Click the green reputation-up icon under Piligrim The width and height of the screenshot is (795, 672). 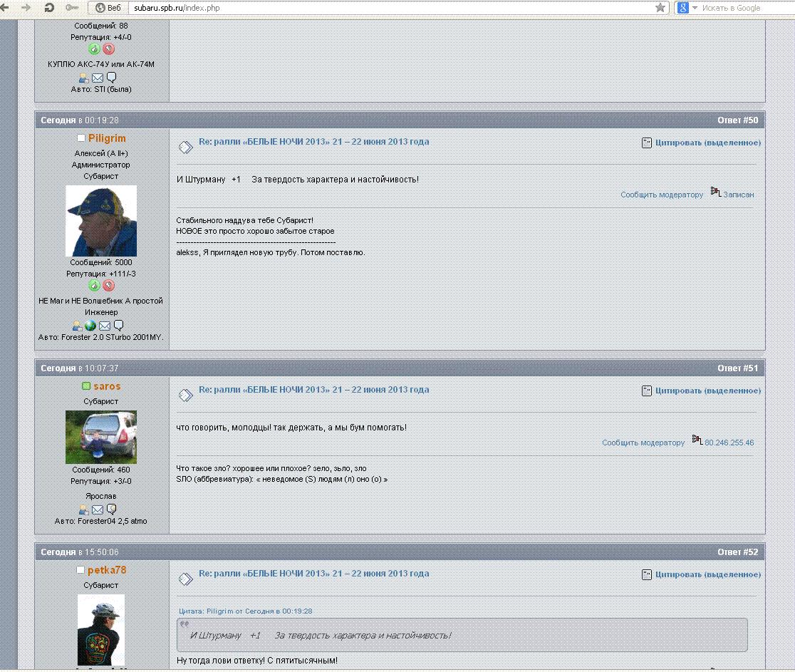[x=94, y=286]
